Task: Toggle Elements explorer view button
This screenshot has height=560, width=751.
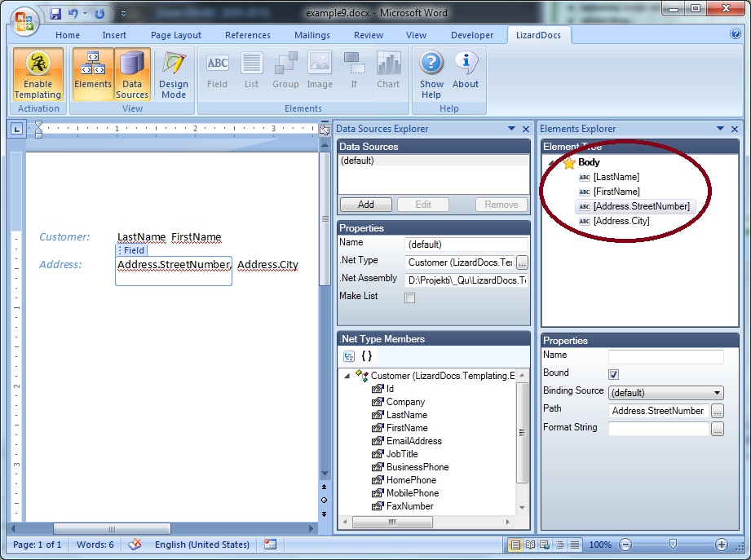Action: coord(93,74)
